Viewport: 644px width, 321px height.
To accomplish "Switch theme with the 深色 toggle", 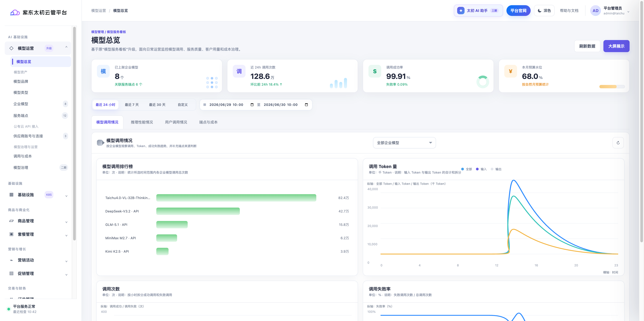I will 544,11.
